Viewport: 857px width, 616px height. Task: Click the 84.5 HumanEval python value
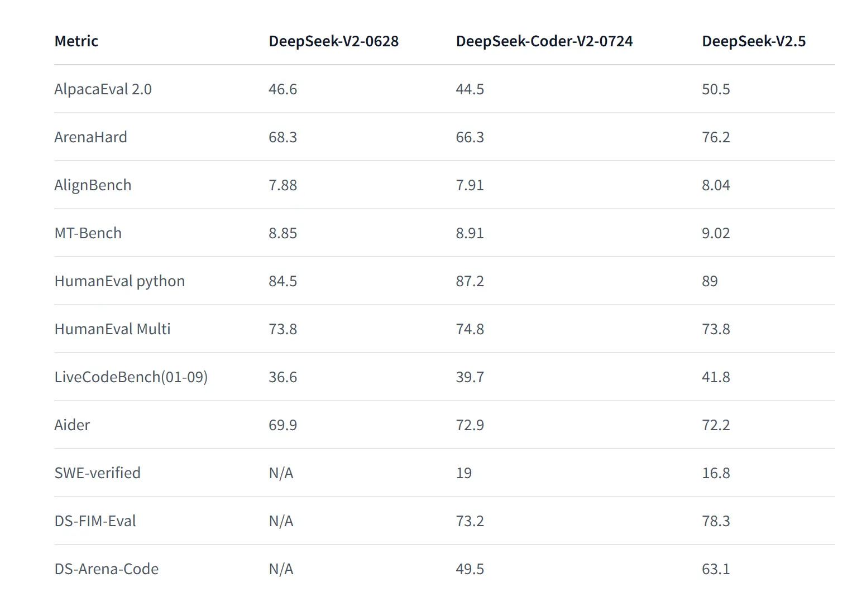[x=283, y=281]
